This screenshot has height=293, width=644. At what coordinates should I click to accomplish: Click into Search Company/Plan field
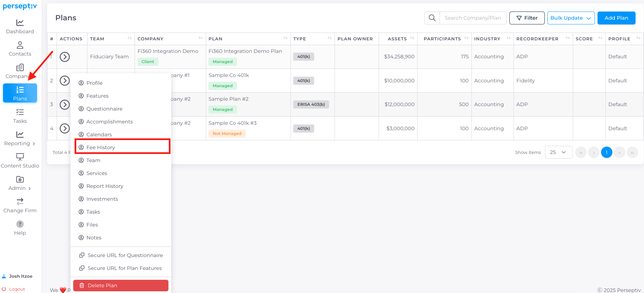tap(473, 18)
